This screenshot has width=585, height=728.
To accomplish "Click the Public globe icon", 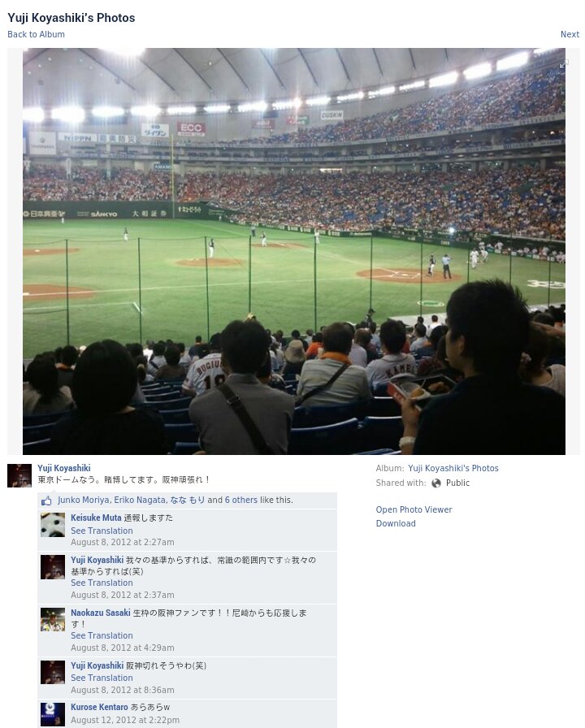I will click(436, 483).
